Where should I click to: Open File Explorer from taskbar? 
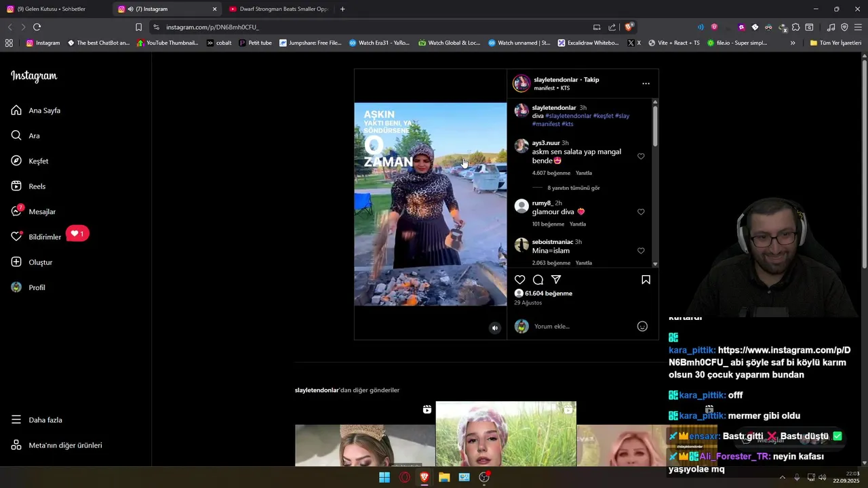444,477
